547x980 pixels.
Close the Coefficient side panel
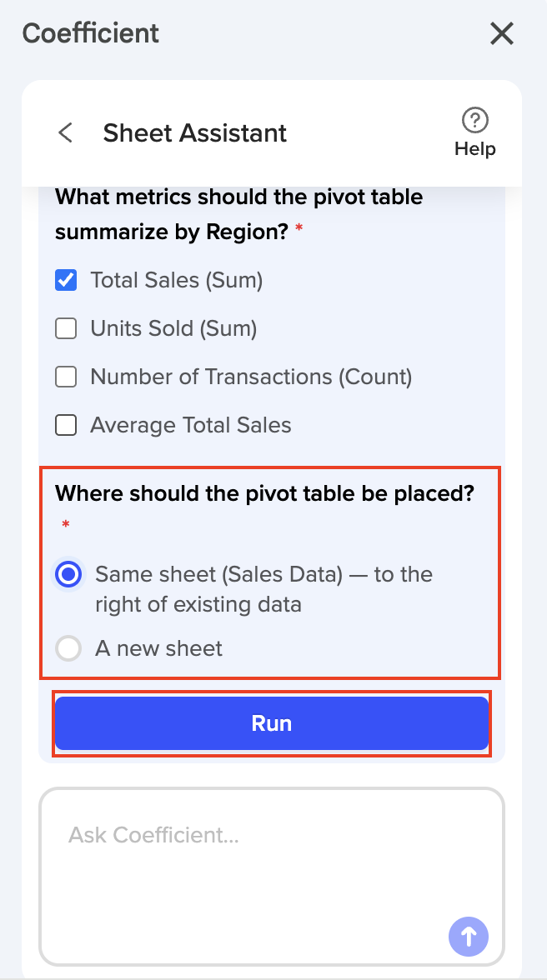(x=501, y=33)
